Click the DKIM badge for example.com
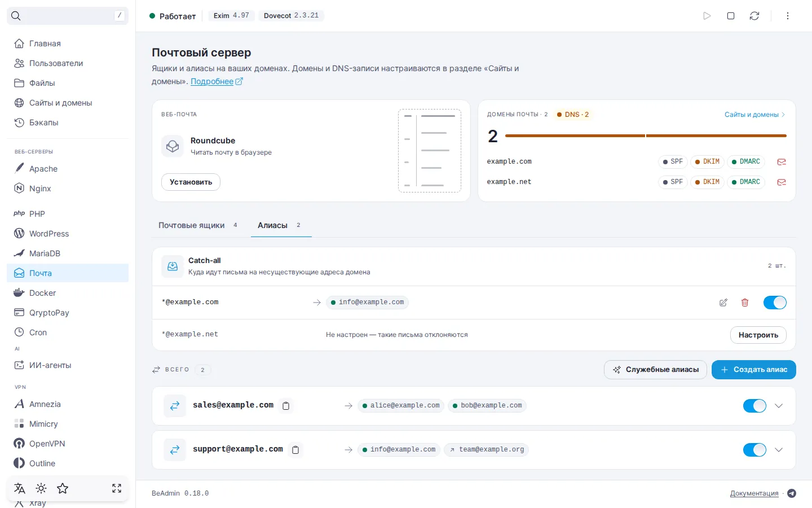The height and width of the screenshot is (508, 812). (707, 162)
